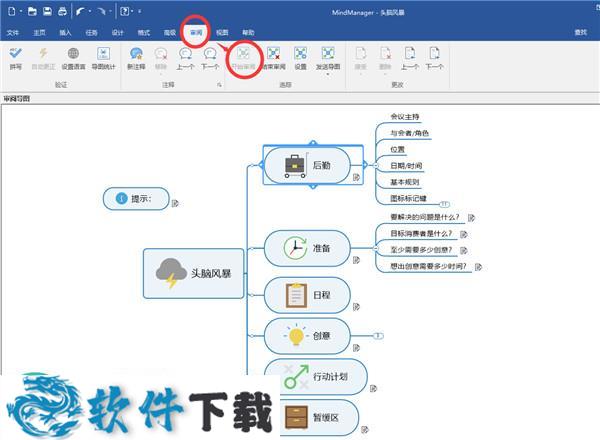Open the Customize Quick Access Toolbar arrow
Viewport: 600px width, 440px height.
(x=140, y=12)
